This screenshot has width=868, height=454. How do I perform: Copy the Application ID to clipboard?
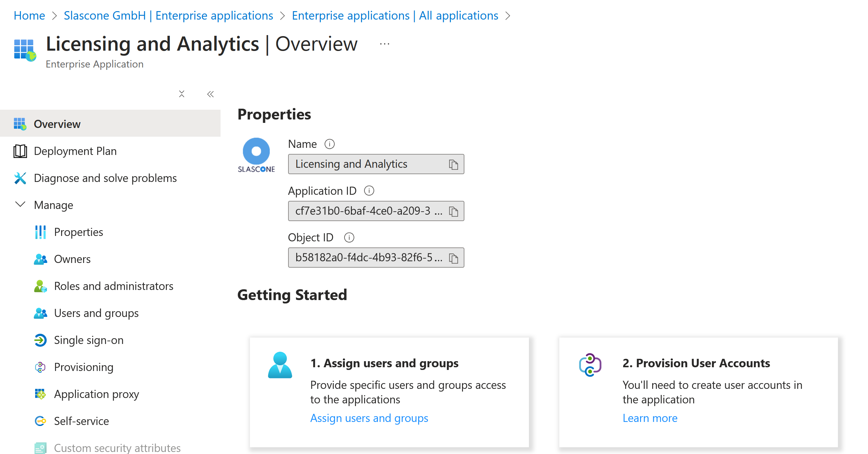453,211
